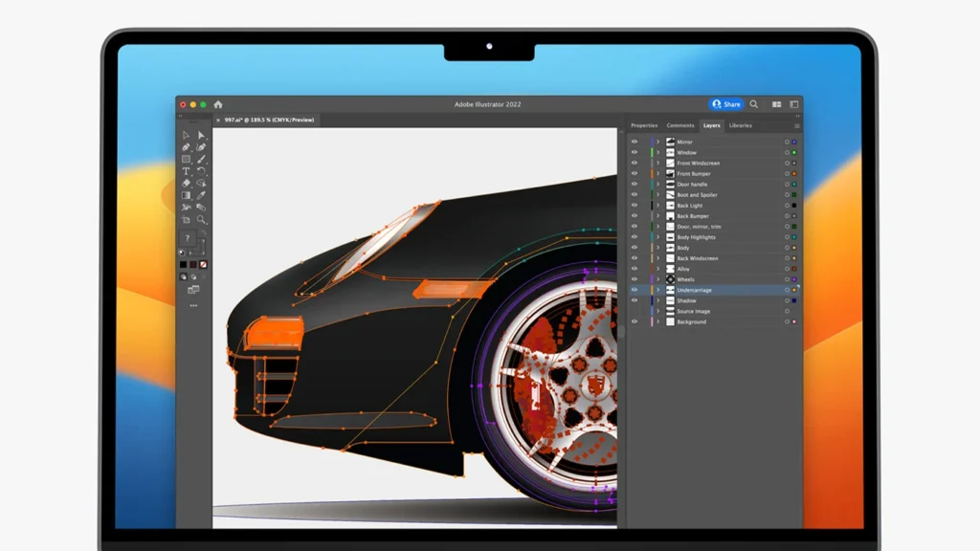The width and height of the screenshot is (980, 551).
Task: Hide the Wheels layer
Action: pos(636,279)
